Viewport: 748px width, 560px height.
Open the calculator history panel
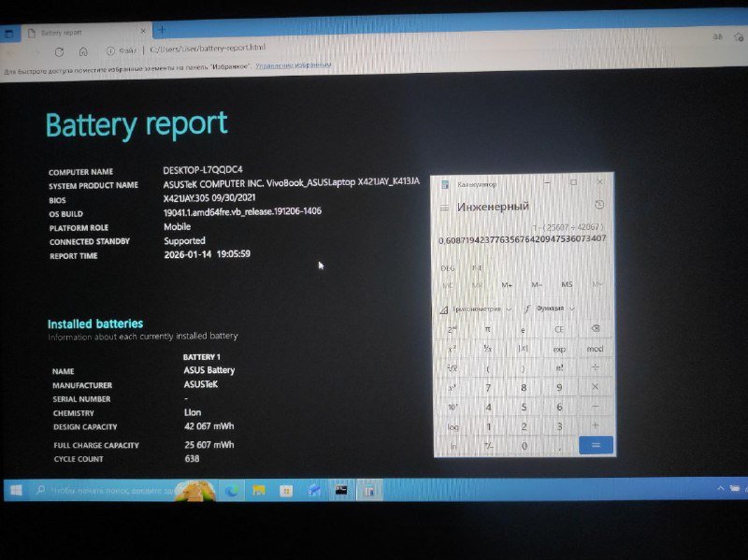599,205
